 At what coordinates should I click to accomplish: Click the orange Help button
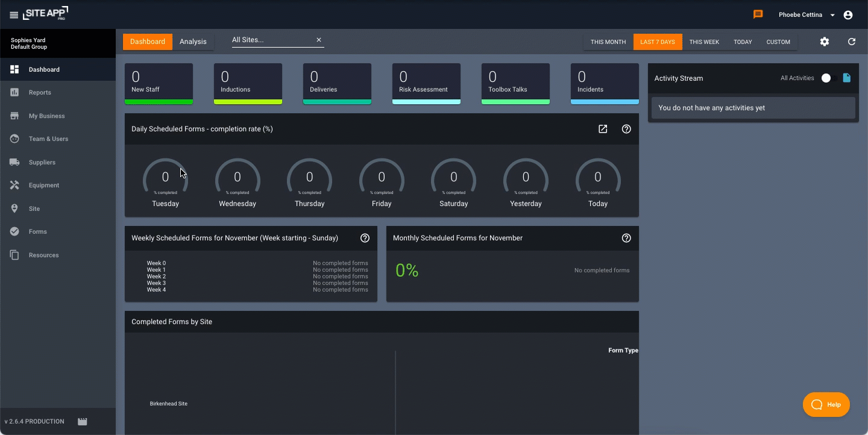pos(826,404)
